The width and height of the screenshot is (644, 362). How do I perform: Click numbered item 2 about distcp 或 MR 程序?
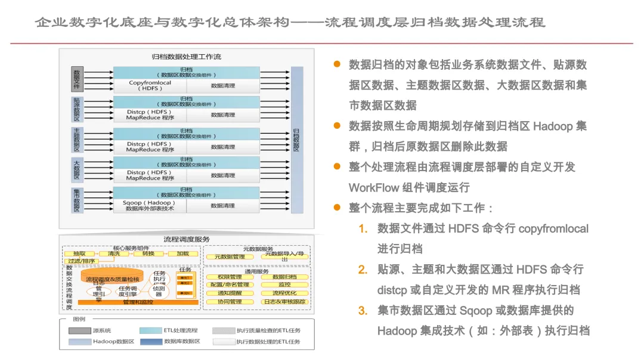coord(481,280)
